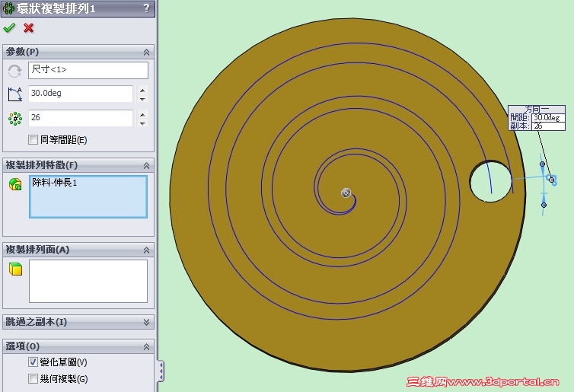Viewport: 574px width, 392px height.
Task: Click the instance count field showing 26
Action: 81,118
